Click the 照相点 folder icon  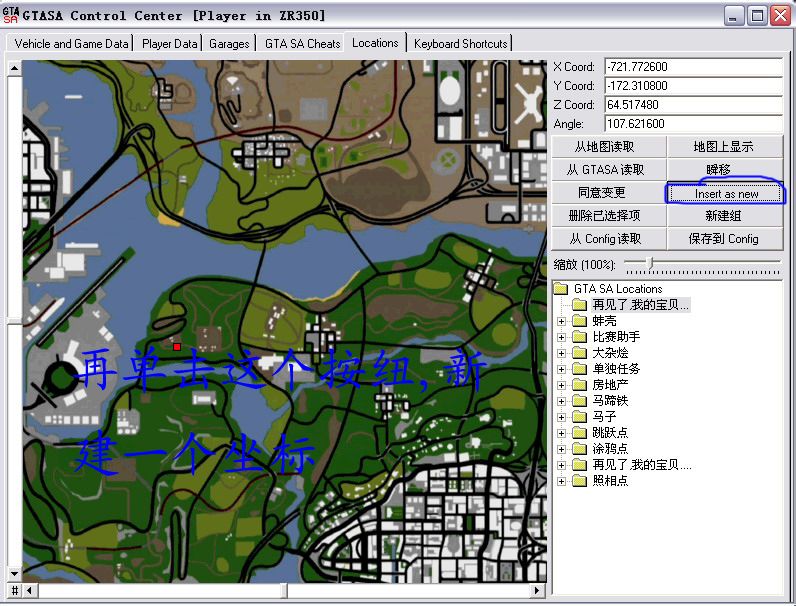(x=579, y=481)
